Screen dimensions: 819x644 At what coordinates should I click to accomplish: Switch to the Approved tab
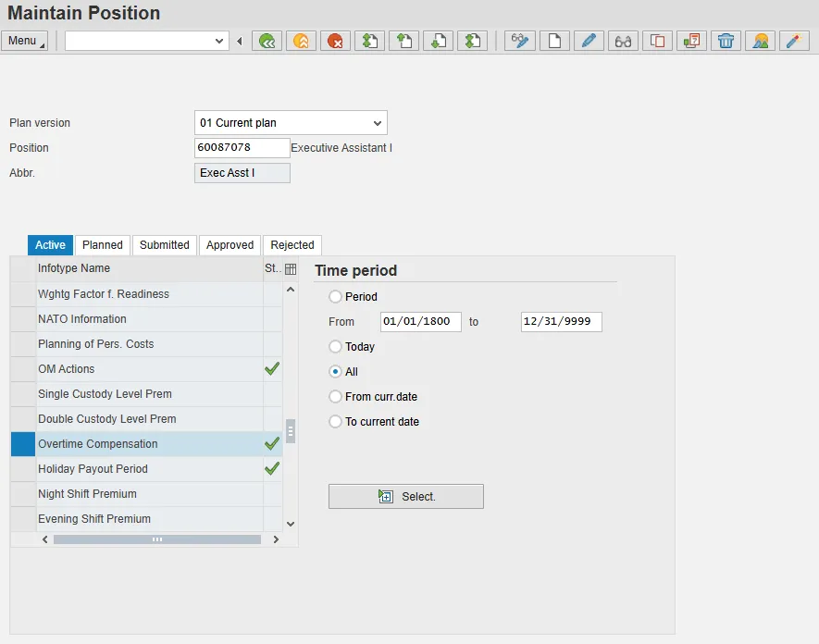(x=230, y=245)
